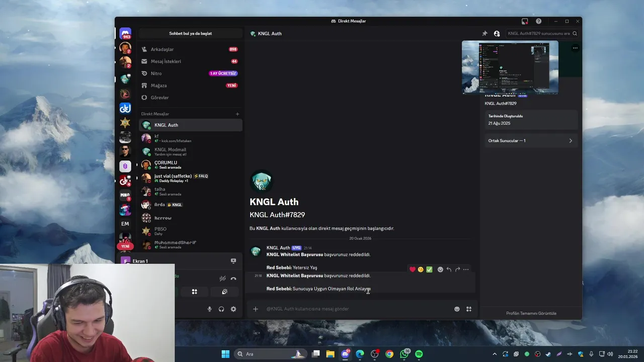Open Discord home direct messages icon
This screenshot has height=362, width=644.
coord(125,34)
